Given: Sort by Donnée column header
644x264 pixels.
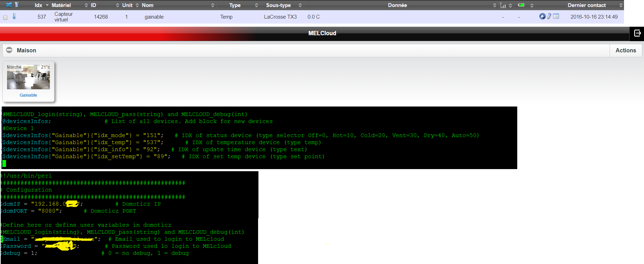Looking at the screenshot, I should (x=397, y=5).
